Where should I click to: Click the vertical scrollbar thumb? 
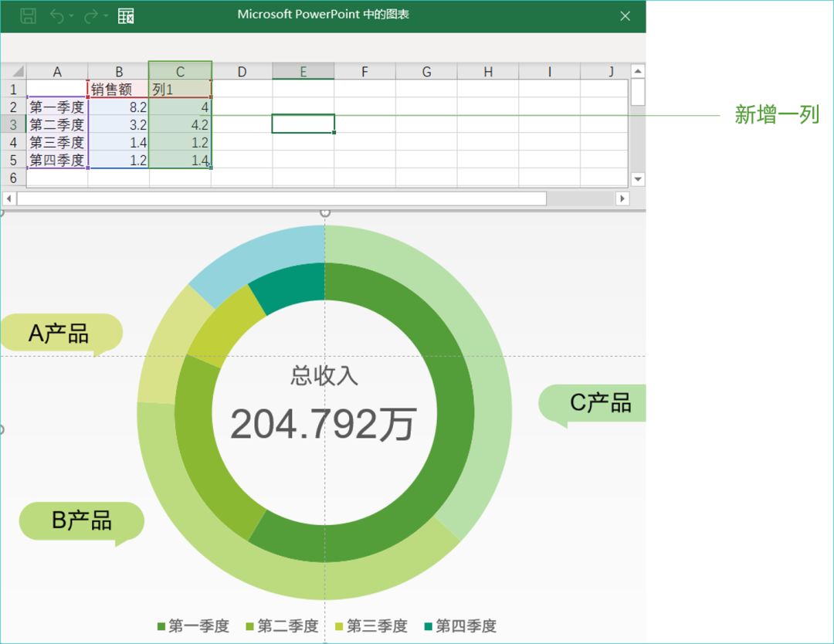pos(637,92)
